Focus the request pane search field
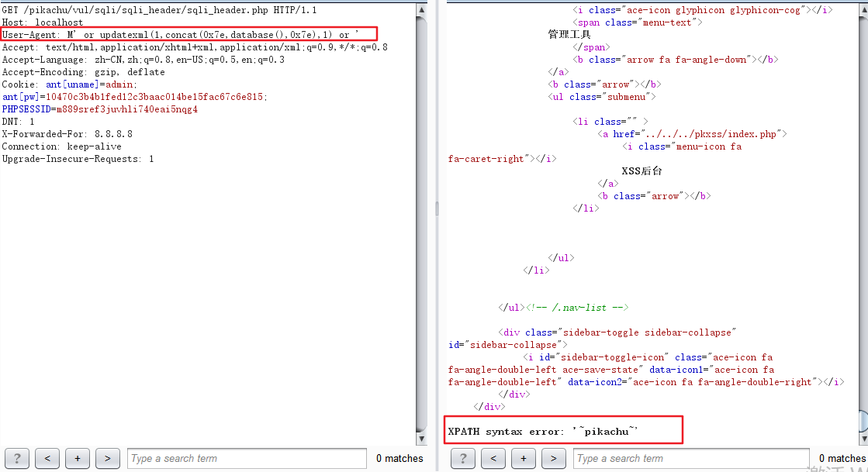 247,458
